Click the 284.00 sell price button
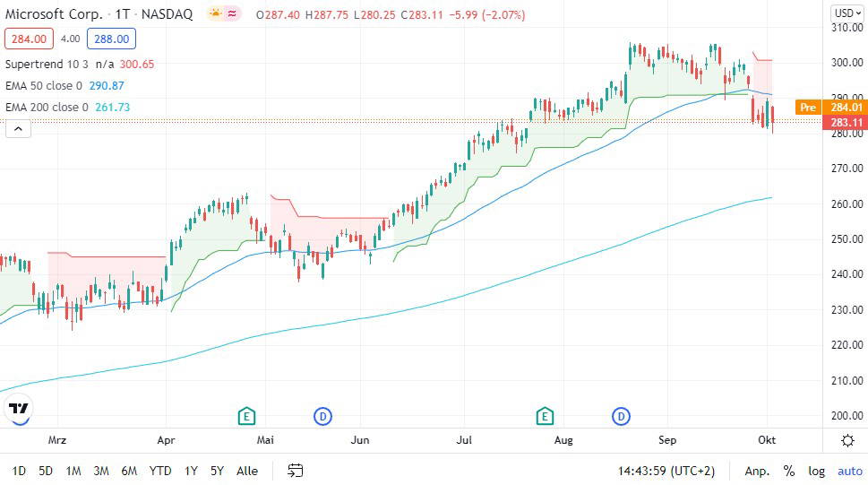 tap(29, 39)
